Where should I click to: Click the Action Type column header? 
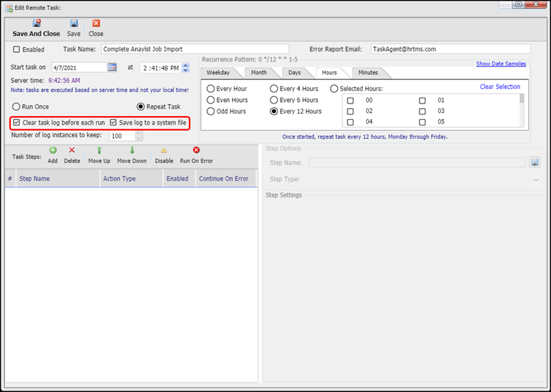(x=132, y=178)
